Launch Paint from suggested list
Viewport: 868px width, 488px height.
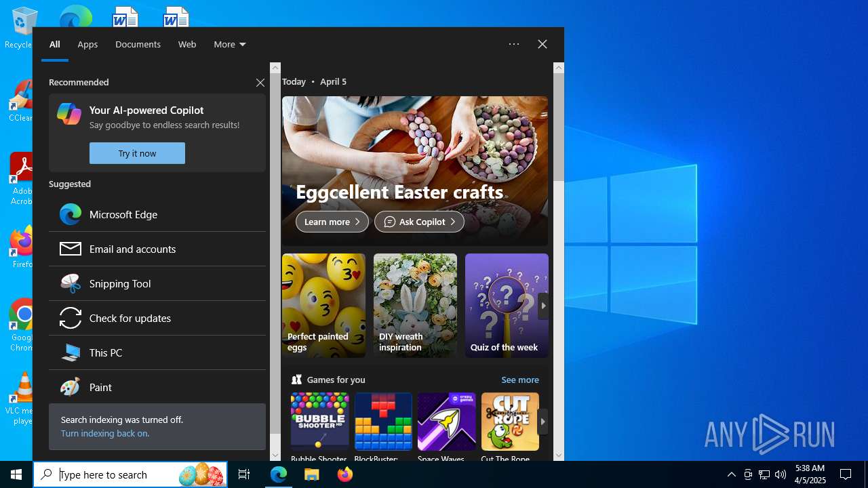click(157, 387)
